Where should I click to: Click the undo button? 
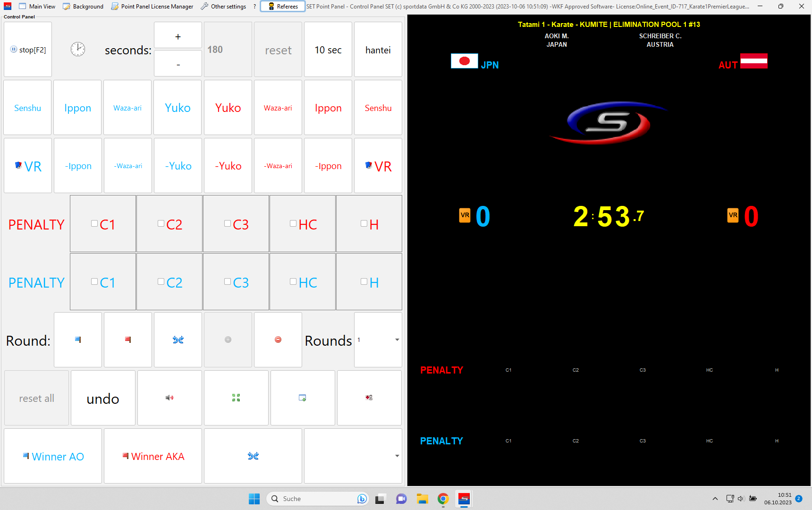click(103, 398)
